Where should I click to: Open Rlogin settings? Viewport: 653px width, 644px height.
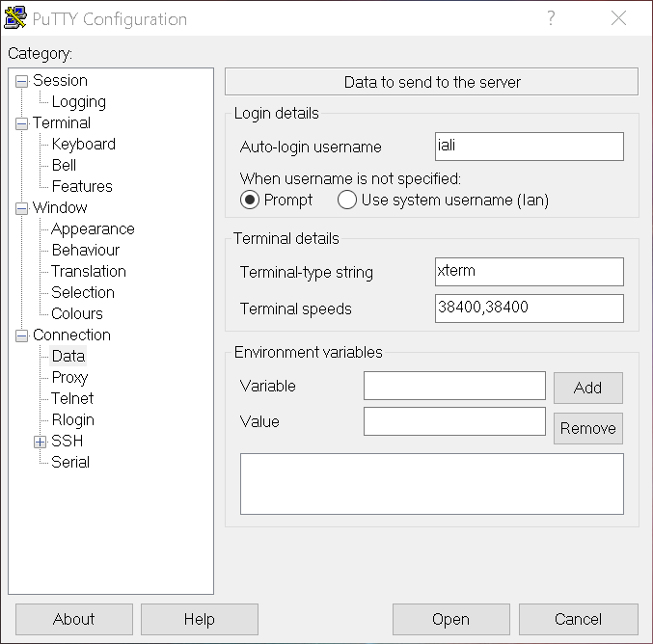point(73,419)
